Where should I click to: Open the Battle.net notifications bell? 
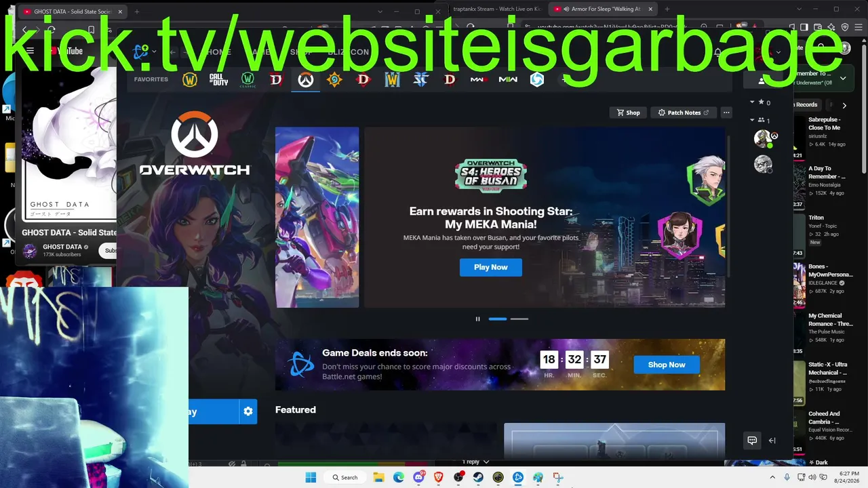tap(718, 52)
